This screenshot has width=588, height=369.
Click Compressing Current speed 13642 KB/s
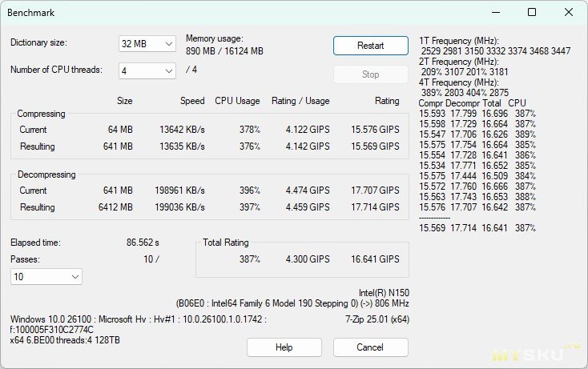(183, 130)
